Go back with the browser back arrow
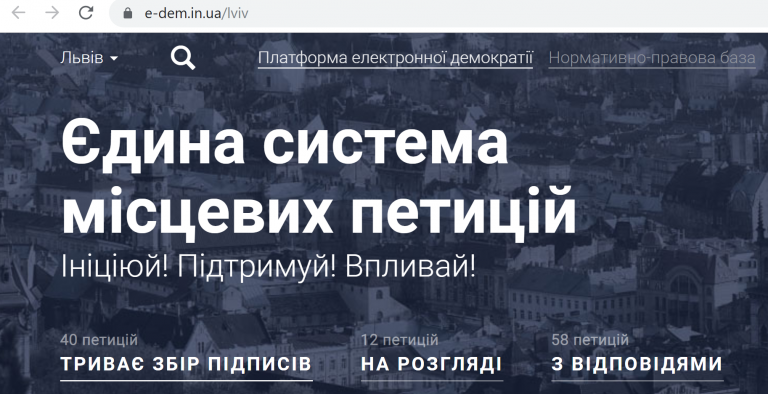Screen dimensions: 768x394 (x=19, y=13)
